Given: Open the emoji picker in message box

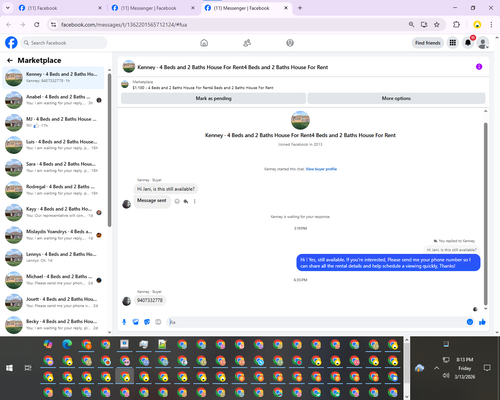Looking at the screenshot, I should pos(470,322).
